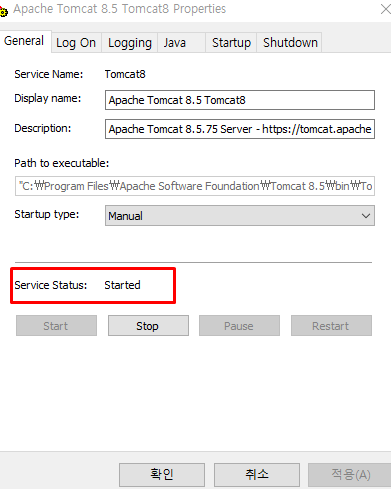Open the Startup type dropdown
This screenshot has height=489, width=391.
(240, 216)
